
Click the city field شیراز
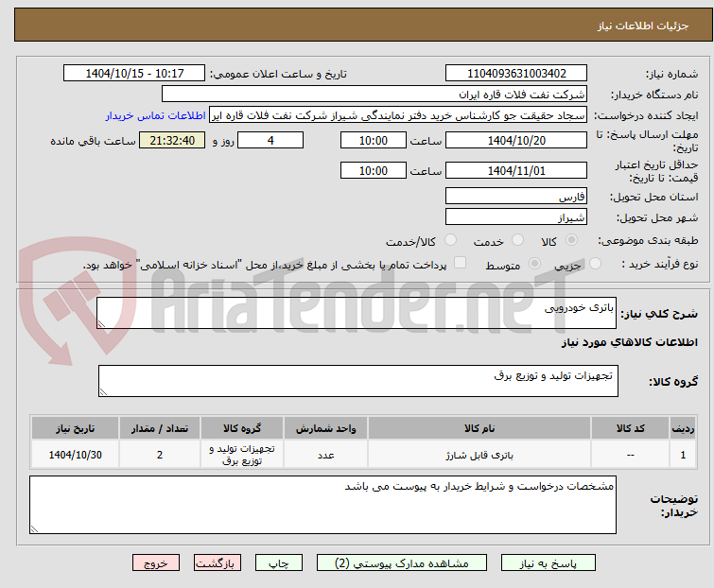point(516,217)
